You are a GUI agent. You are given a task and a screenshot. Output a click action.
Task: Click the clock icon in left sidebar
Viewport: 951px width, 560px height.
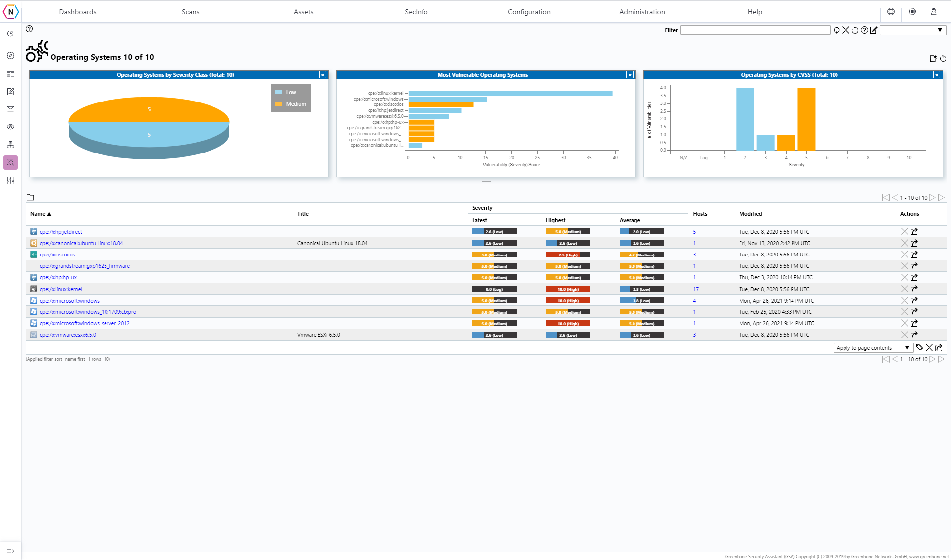[10, 34]
